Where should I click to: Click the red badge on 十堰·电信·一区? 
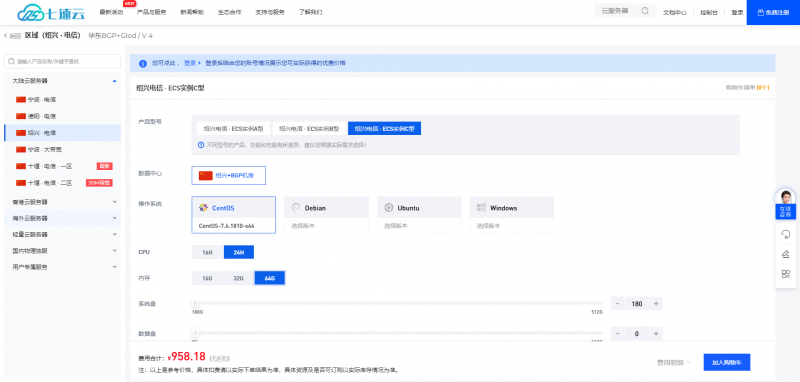(x=105, y=166)
